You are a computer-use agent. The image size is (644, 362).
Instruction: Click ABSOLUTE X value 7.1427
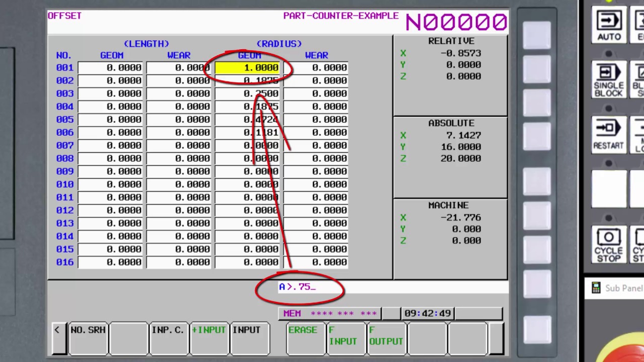pyautogui.click(x=463, y=135)
